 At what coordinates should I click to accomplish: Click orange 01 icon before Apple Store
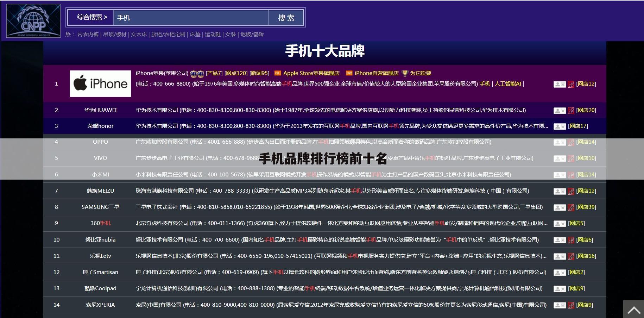(x=278, y=73)
